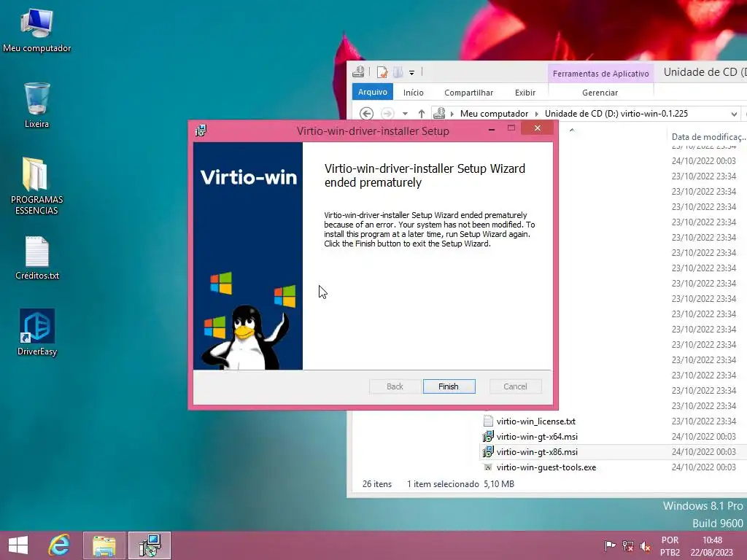The width and height of the screenshot is (747, 560).
Task: Select Ferramentas de Aplicativo contextual tab
Action: 601,74
